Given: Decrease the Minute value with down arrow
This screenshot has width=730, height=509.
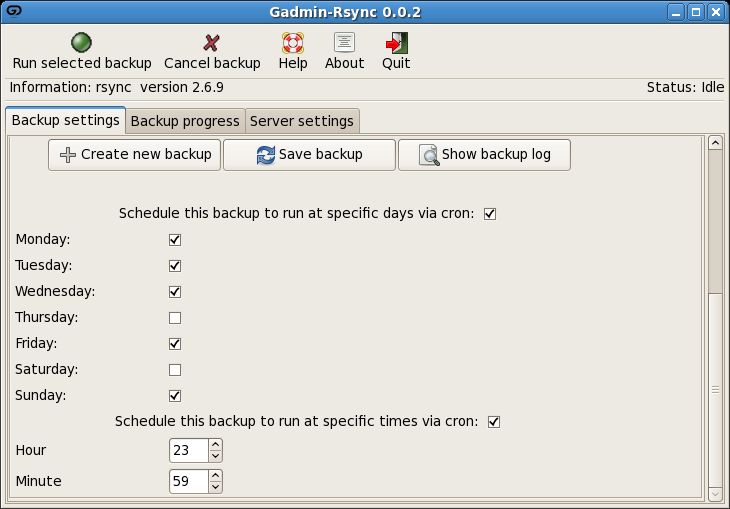Looking at the screenshot, I should click(x=215, y=487).
